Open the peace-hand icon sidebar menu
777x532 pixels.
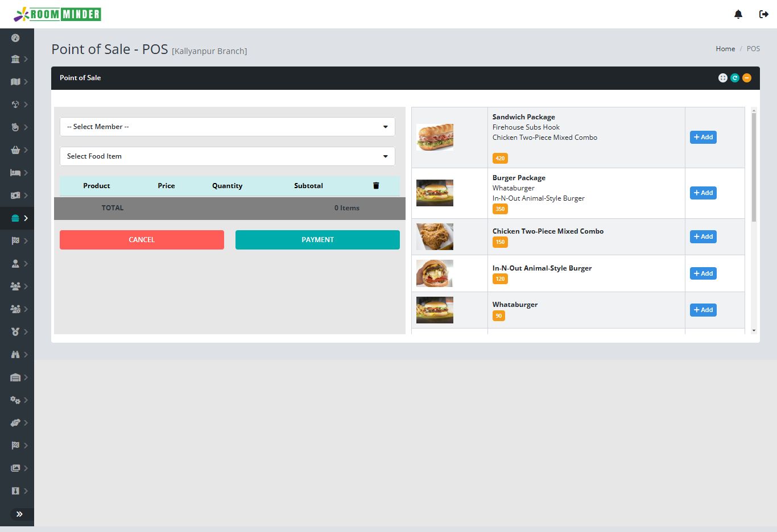coord(15,127)
